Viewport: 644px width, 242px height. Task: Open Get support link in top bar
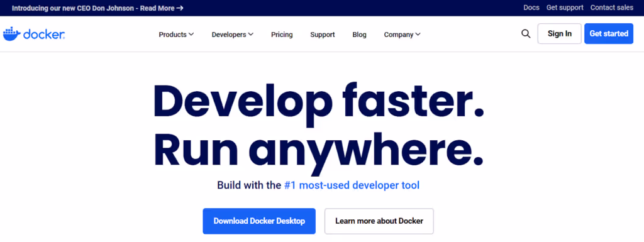565,8
